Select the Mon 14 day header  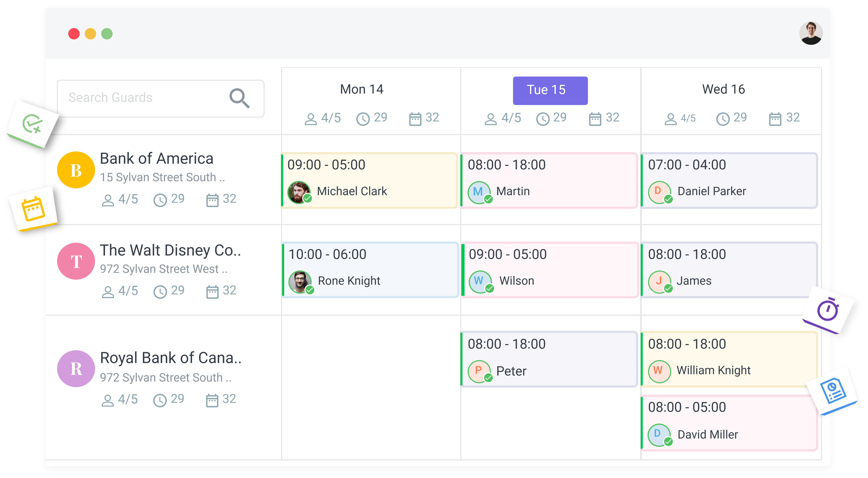361,89
